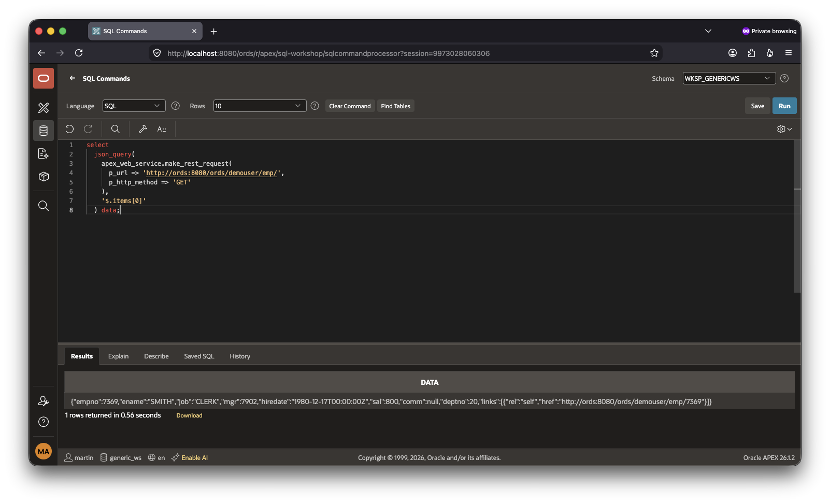
Task: Undo the last editor change
Action: [69, 129]
